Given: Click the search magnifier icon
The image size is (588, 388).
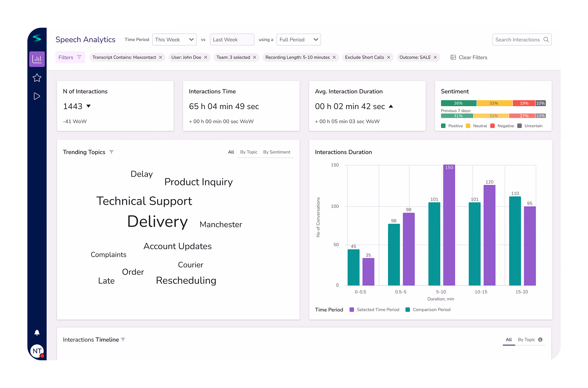Looking at the screenshot, I should [x=546, y=39].
